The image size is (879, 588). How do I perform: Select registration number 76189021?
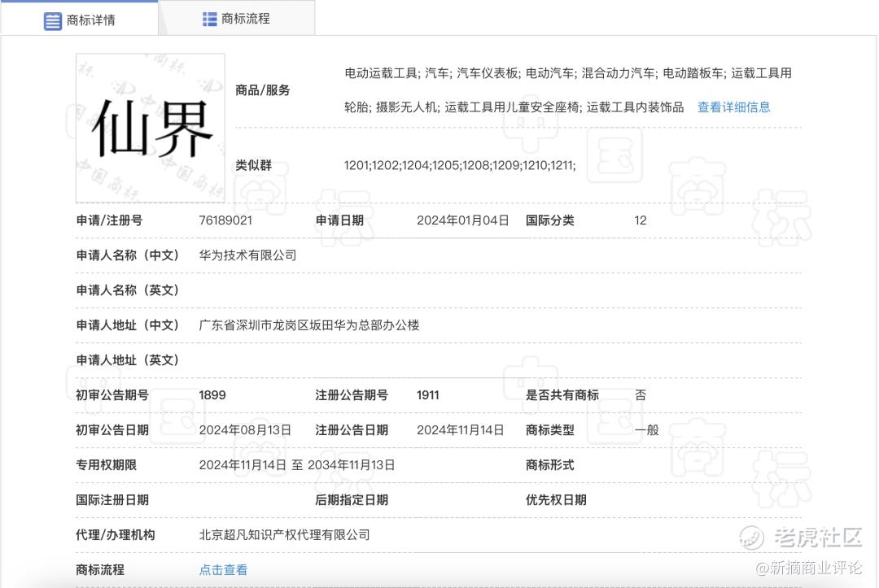point(225,220)
